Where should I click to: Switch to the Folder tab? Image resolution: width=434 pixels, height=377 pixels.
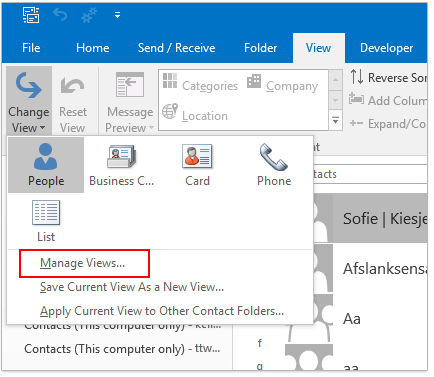pyautogui.click(x=261, y=48)
